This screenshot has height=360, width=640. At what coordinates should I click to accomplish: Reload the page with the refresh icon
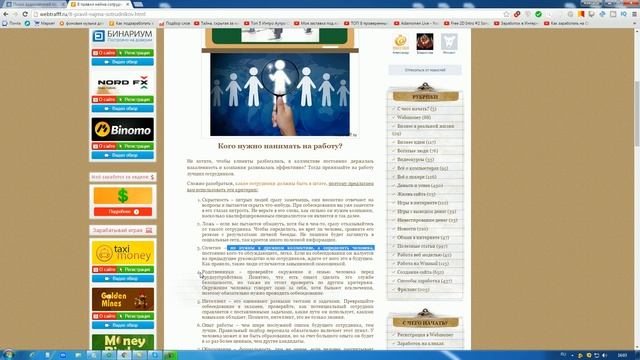tap(25, 14)
